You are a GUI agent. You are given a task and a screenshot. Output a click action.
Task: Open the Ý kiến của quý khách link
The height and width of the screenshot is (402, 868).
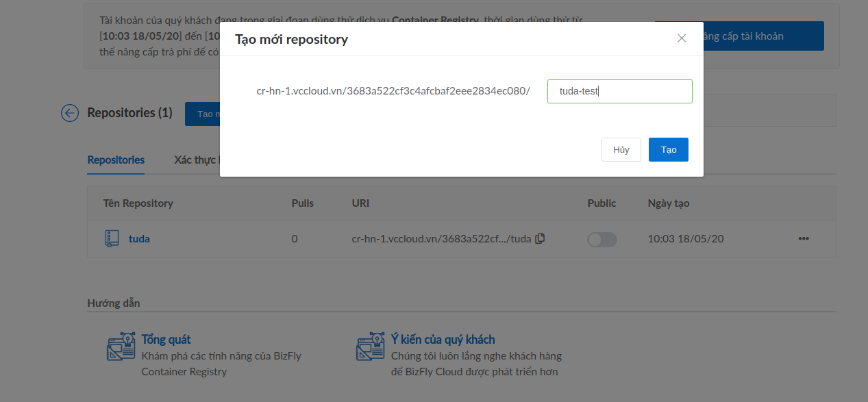(x=443, y=340)
